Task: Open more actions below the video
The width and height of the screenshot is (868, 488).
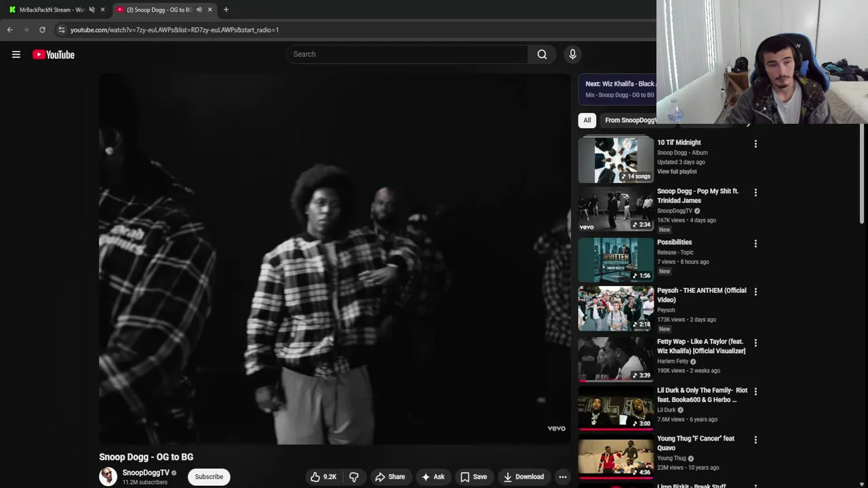Action: [562, 476]
